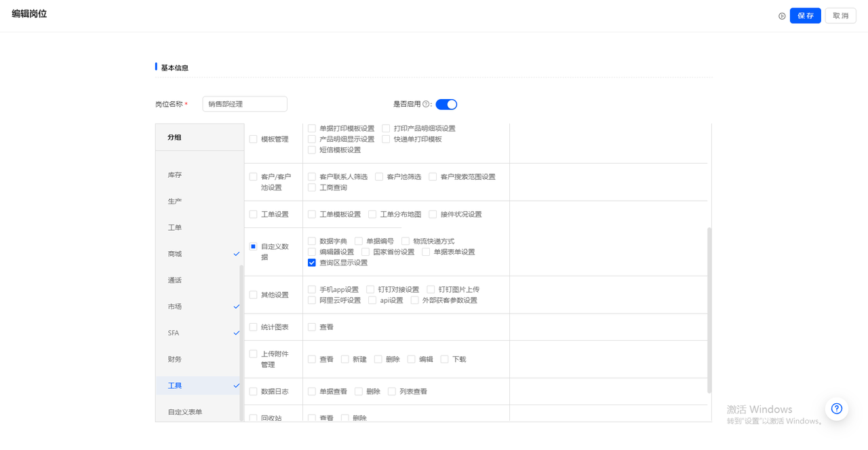Select the 工单 group in the sidebar
This screenshot has width=868, height=450.
199,228
